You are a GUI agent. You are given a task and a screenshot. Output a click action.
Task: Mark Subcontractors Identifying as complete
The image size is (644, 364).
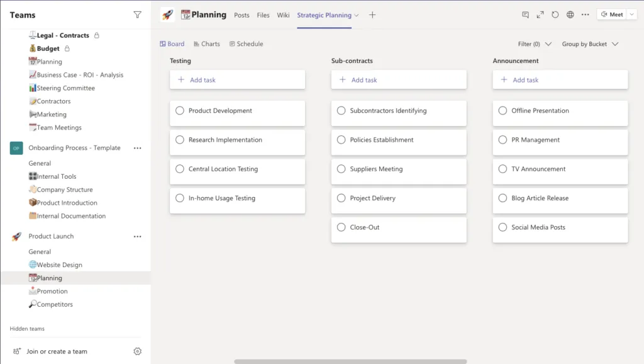[341, 111]
